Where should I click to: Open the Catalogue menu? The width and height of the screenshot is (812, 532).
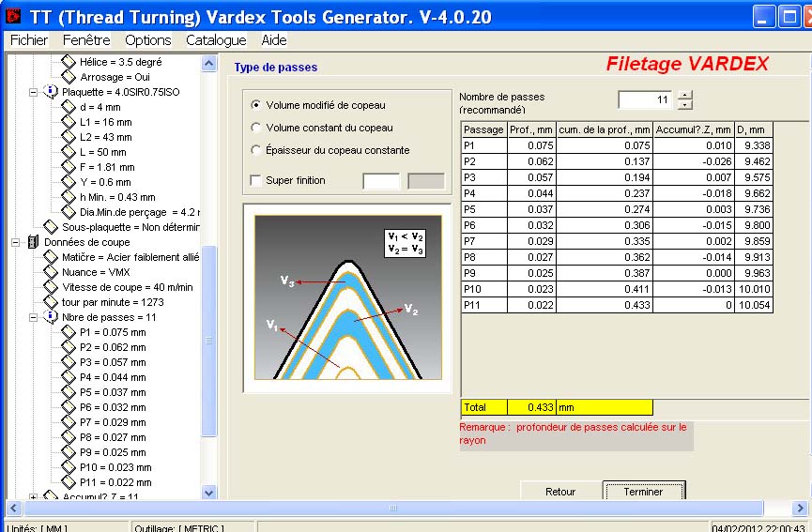tap(216, 39)
